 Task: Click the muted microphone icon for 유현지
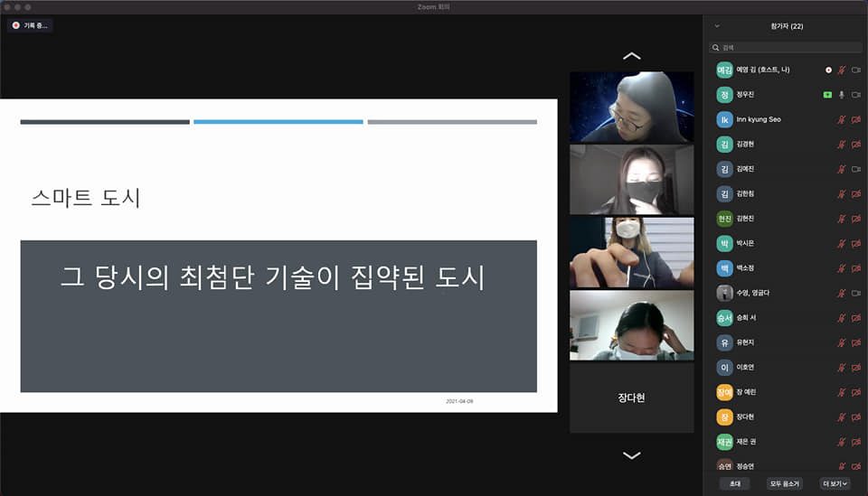[842, 342]
